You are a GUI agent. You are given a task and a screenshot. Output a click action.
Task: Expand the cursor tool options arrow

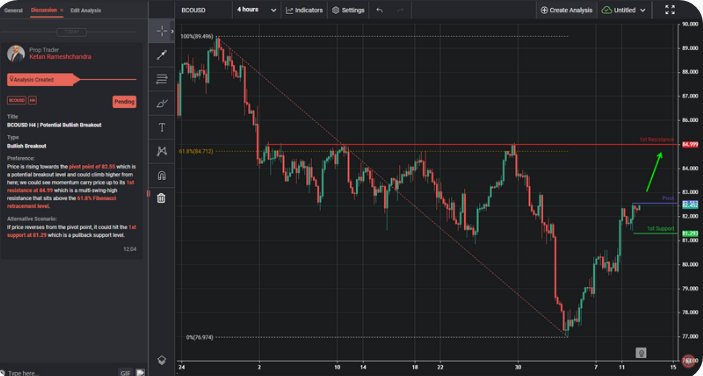click(x=173, y=31)
